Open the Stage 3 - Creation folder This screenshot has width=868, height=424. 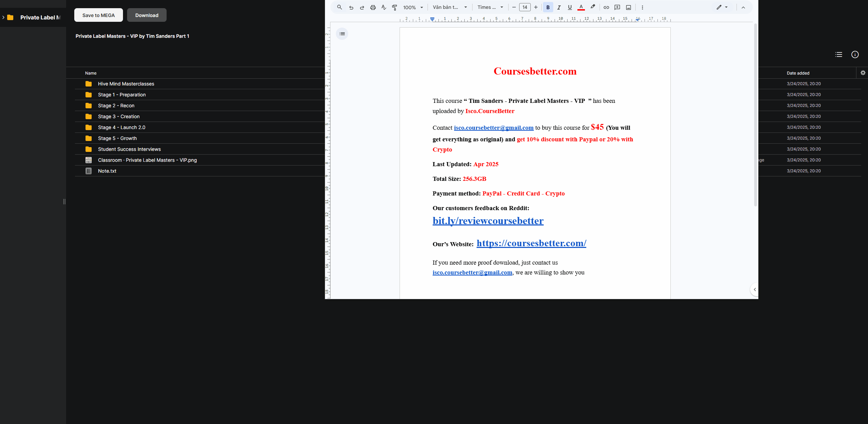[x=119, y=116]
